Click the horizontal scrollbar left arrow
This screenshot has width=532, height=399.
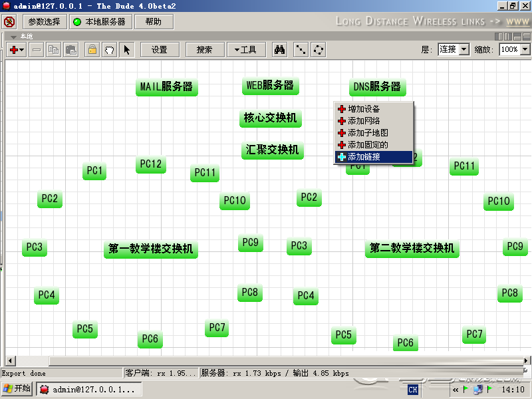click(10, 360)
